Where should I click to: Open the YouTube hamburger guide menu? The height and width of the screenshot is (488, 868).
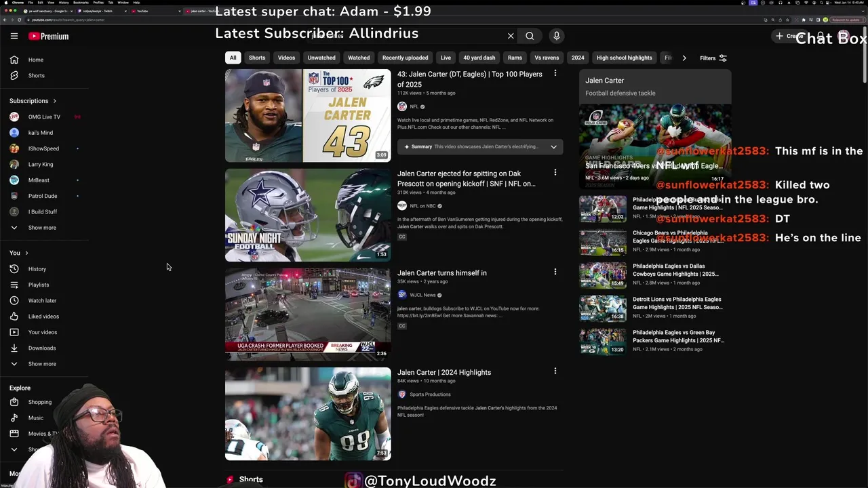[x=14, y=36]
